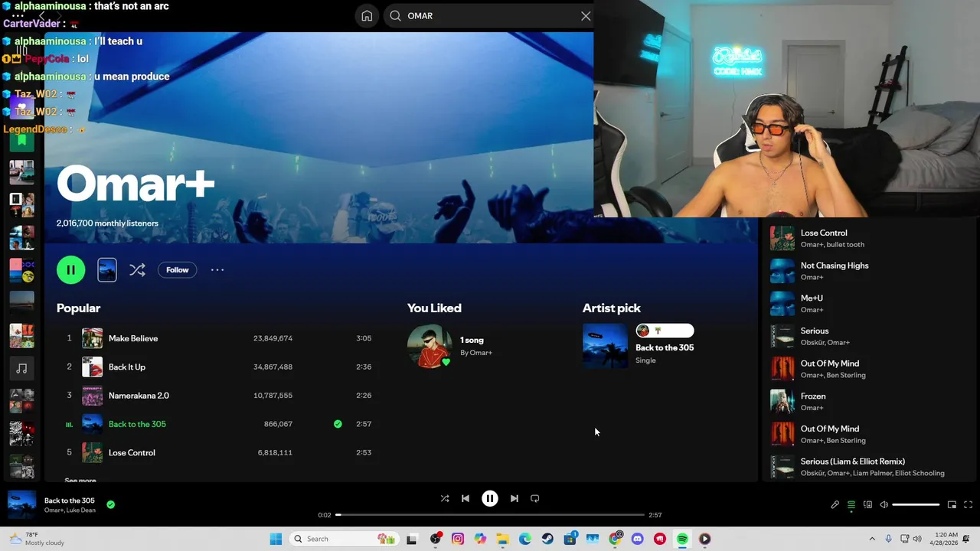Open Microsoft Edge from the taskbar
The image size is (980, 551).
[x=525, y=539]
